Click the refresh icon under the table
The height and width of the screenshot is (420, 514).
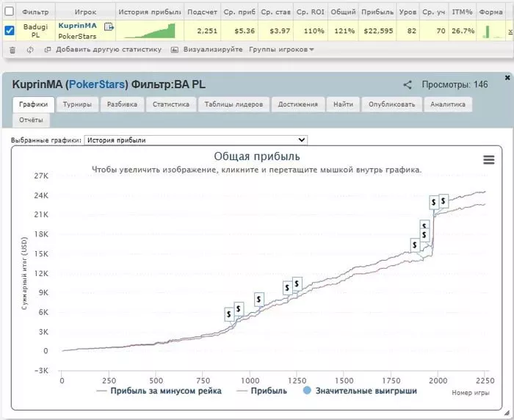(x=30, y=50)
